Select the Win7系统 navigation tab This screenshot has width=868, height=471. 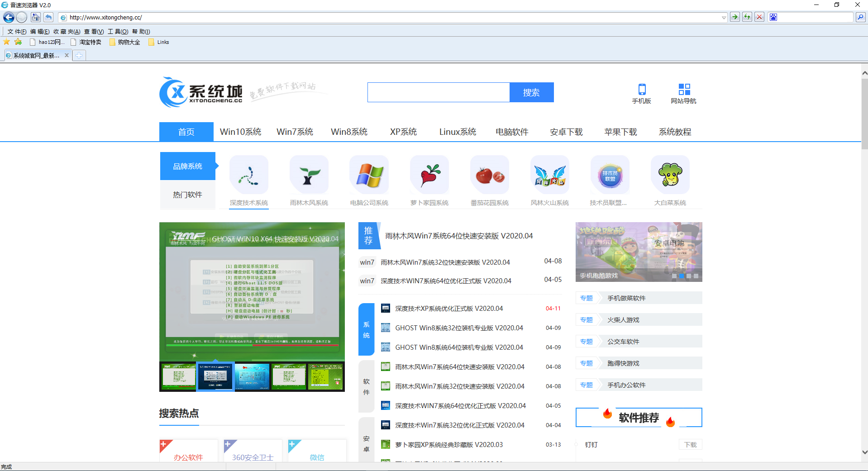[295, 132]
